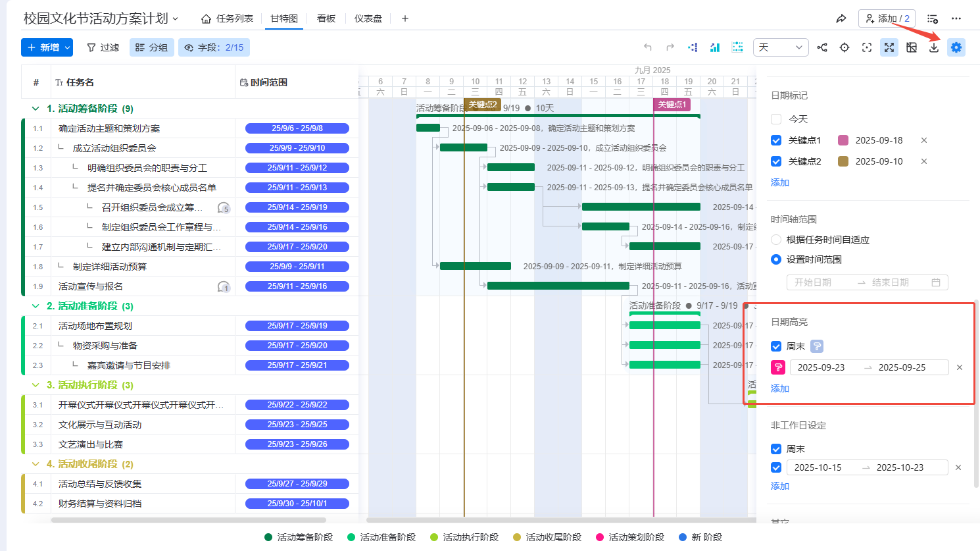This screenshot has height=551, width=980.
Task: Click the dependency link icon in toolbar
Action: point(822,47)
